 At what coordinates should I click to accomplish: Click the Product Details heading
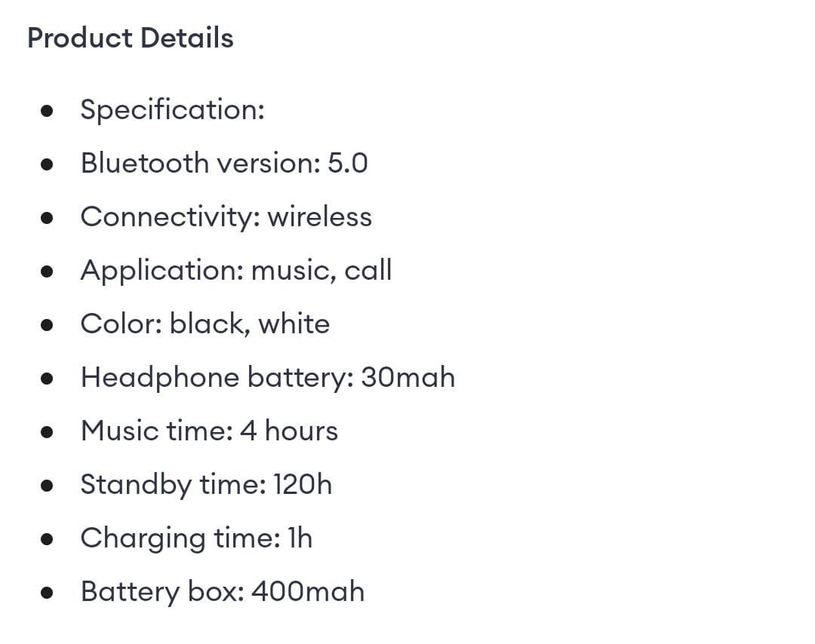click(x=130, y=38)
